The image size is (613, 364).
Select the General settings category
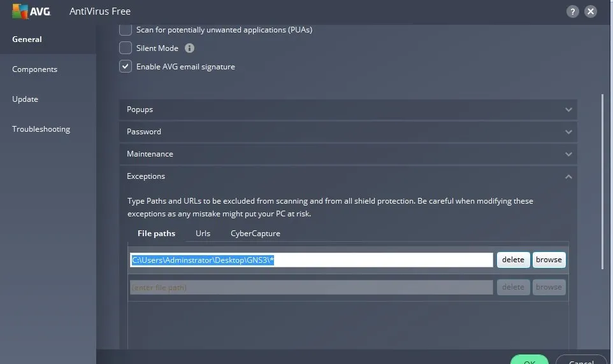pos(48,39)
